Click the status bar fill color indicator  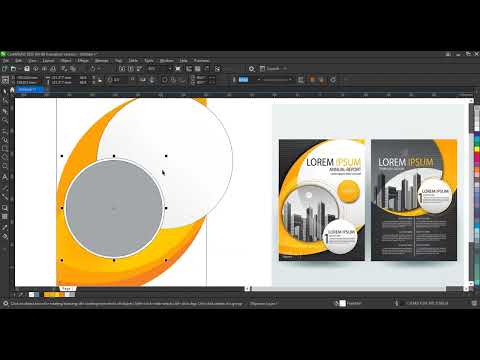pyautogui.click(x=343, y=303)
